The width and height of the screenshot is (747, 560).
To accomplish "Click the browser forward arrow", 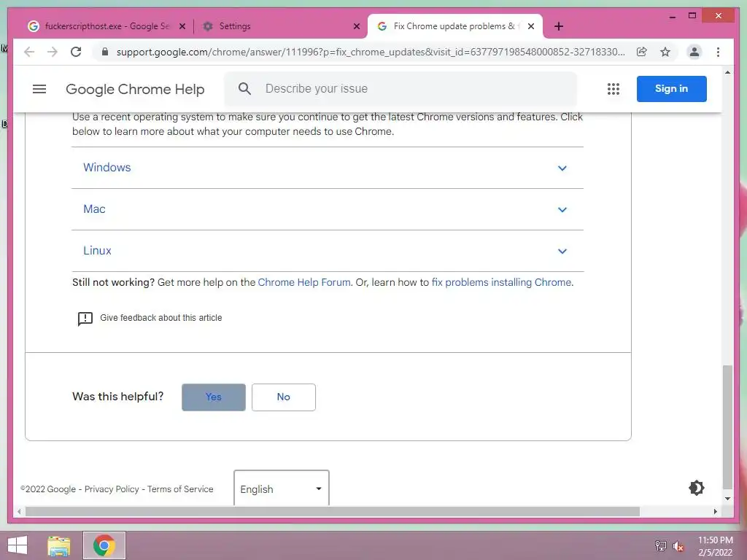I will (x=53, y=52).
